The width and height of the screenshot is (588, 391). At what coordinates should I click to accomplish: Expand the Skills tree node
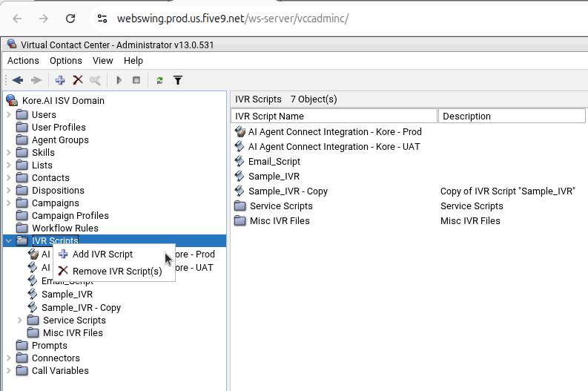point(9,152)
